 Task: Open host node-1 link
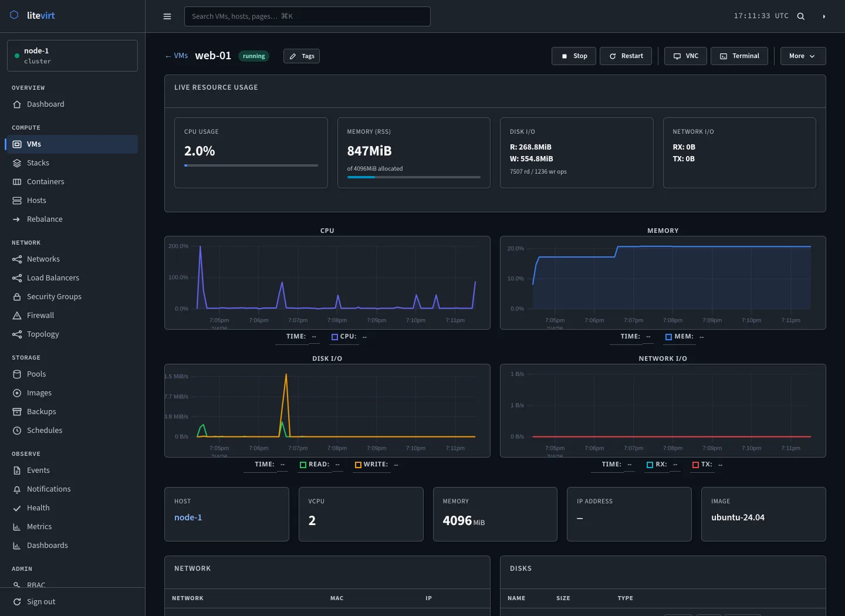(188, 517)
